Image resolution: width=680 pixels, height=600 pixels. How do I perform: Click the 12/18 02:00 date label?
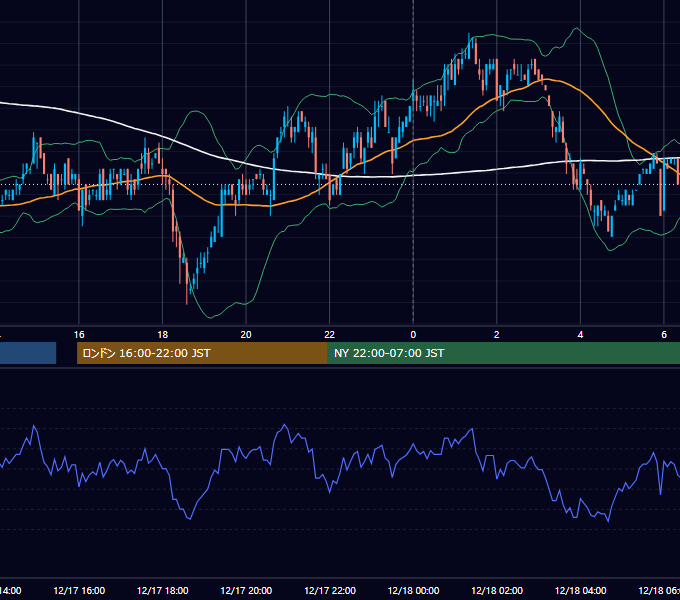pyautogui.click(x=497, y=590)
